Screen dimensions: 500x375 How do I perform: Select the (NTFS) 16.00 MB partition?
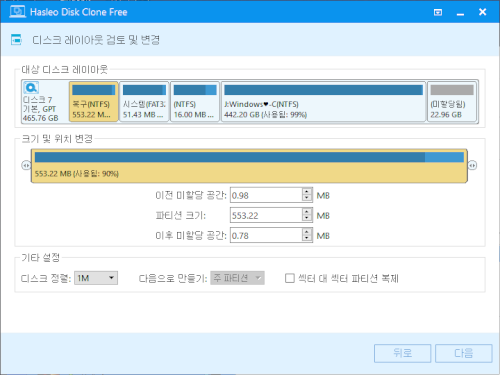195,102
